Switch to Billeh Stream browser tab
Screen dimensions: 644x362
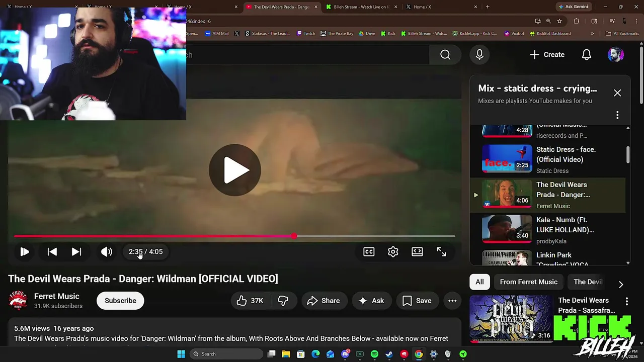point(360,7)
